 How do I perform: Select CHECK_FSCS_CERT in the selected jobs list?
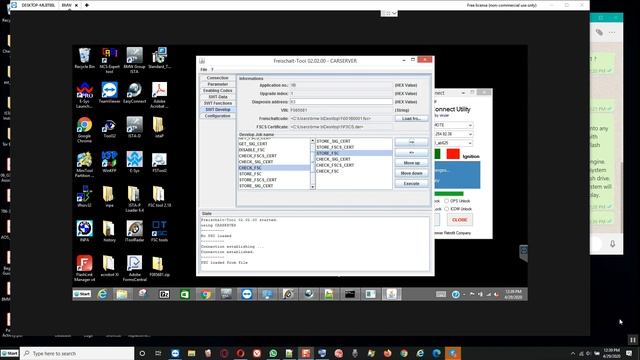pos(353,165)
